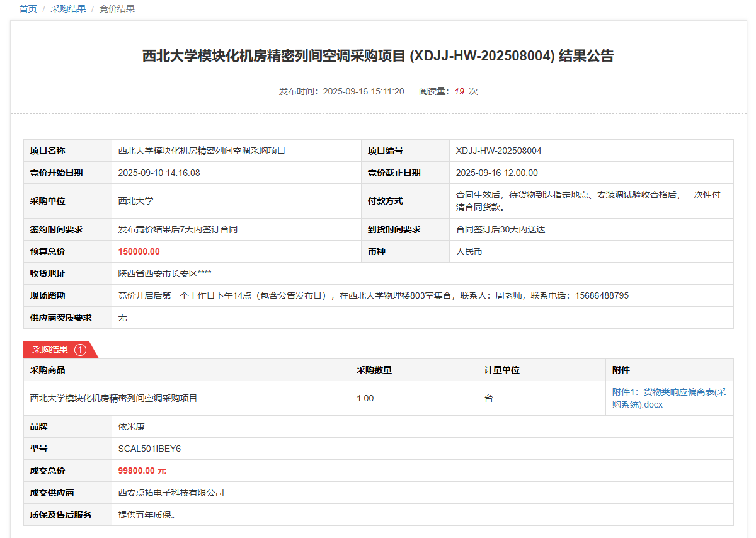756x538 pixels.
Task: Click the 付款方式 payment terms text
Action: (588, 201)
